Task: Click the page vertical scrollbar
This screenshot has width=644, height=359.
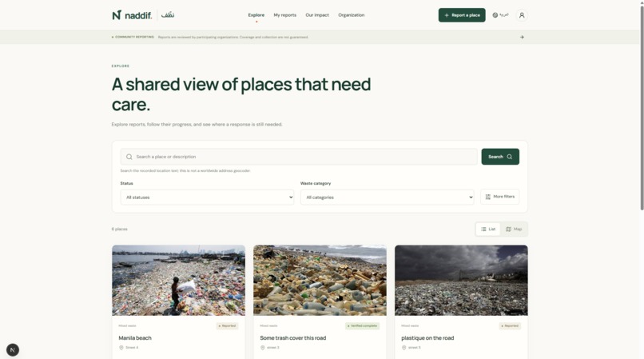Action: (641, 107)
